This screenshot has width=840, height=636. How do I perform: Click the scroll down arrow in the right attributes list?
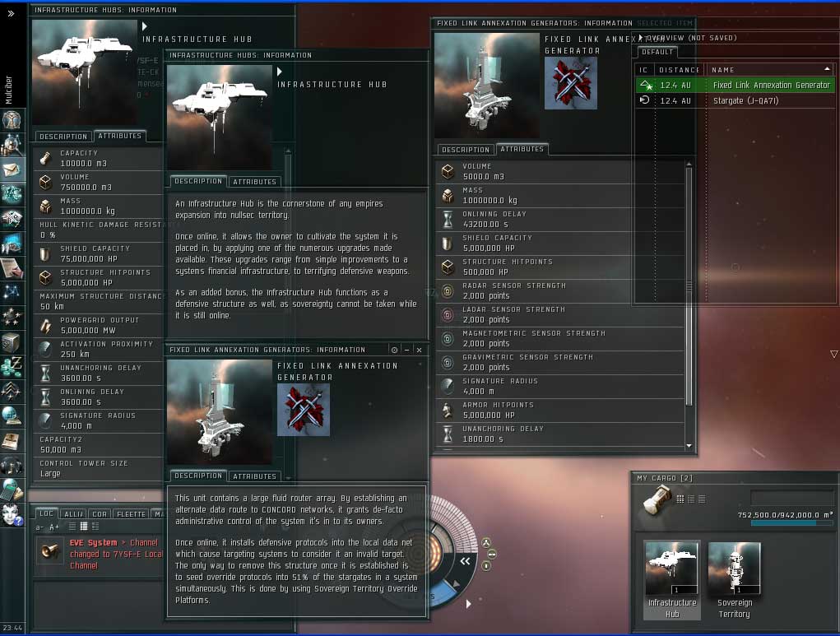tap(689, 446)
